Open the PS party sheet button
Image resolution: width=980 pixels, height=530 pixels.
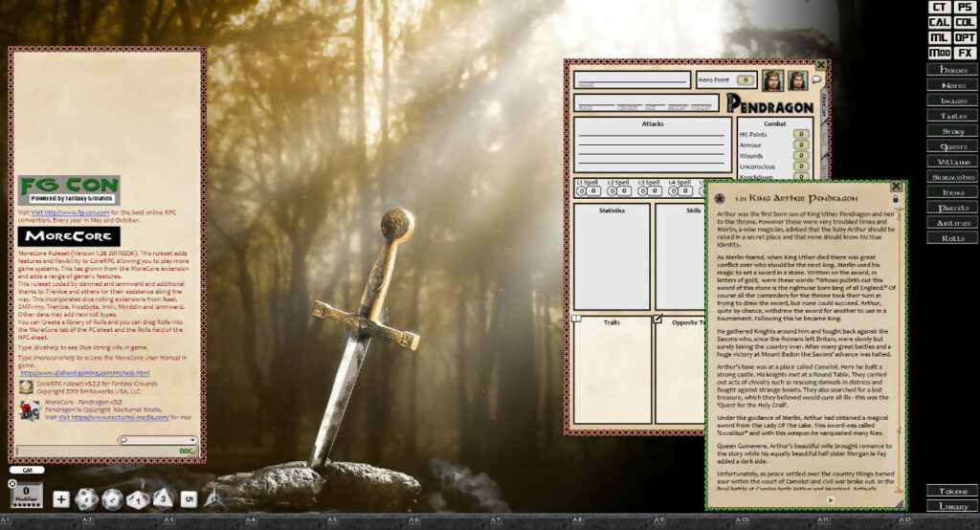[x=965, y=7]
